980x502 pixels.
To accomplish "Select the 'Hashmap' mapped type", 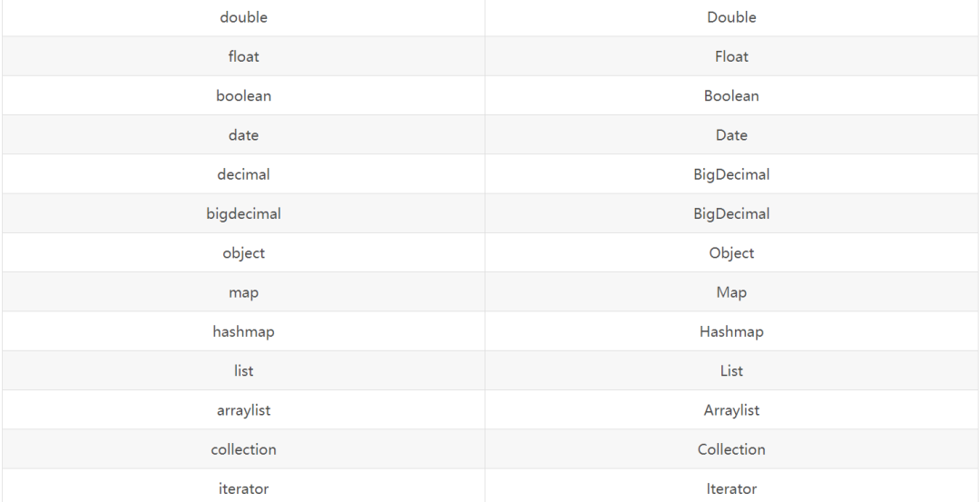I will [731, 332].
